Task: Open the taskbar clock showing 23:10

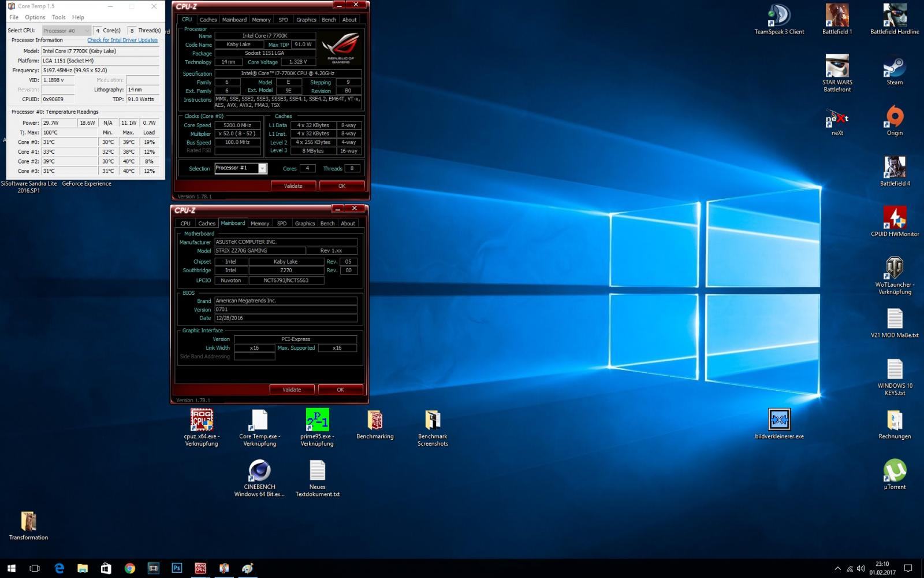Action: tap(882, 568)
